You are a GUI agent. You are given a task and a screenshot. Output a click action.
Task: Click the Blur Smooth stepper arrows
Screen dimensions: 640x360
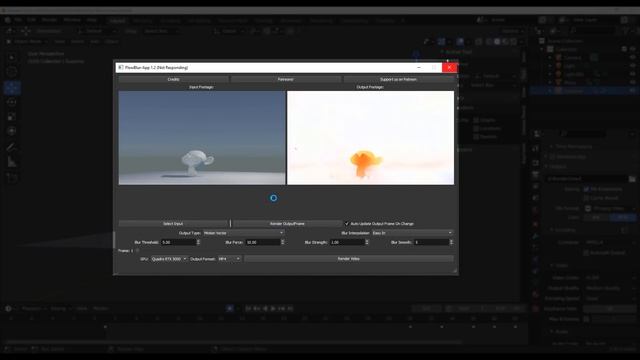[x=451, y=242]
